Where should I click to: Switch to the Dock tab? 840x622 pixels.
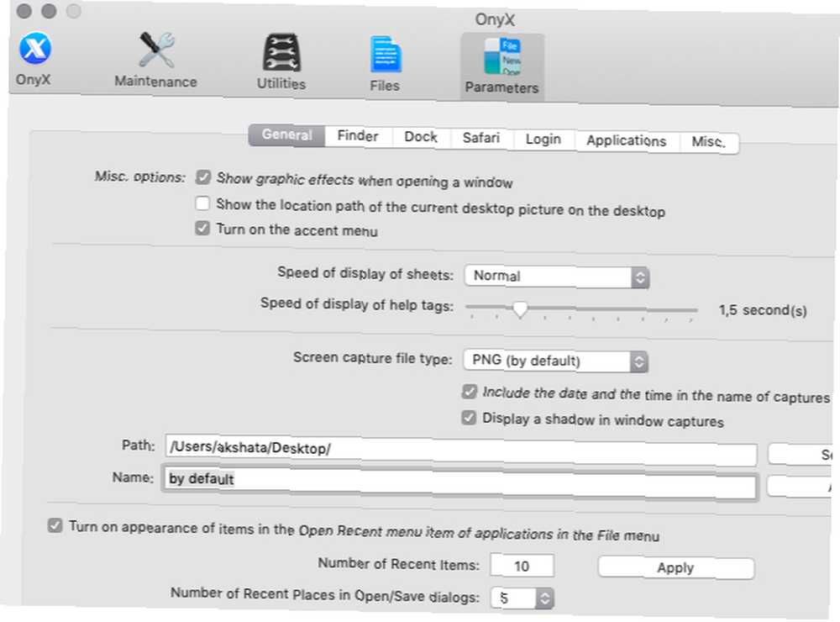421,137
